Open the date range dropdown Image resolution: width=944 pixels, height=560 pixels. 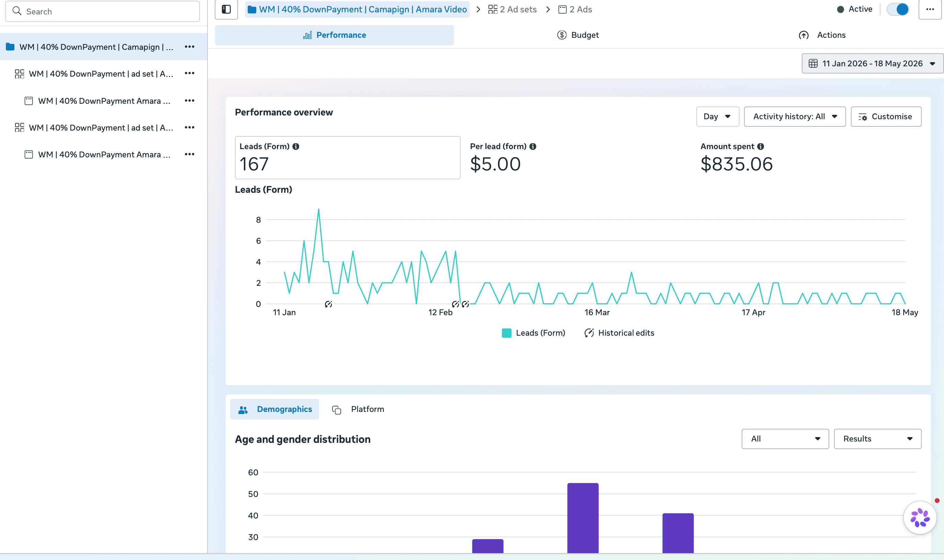872,64
